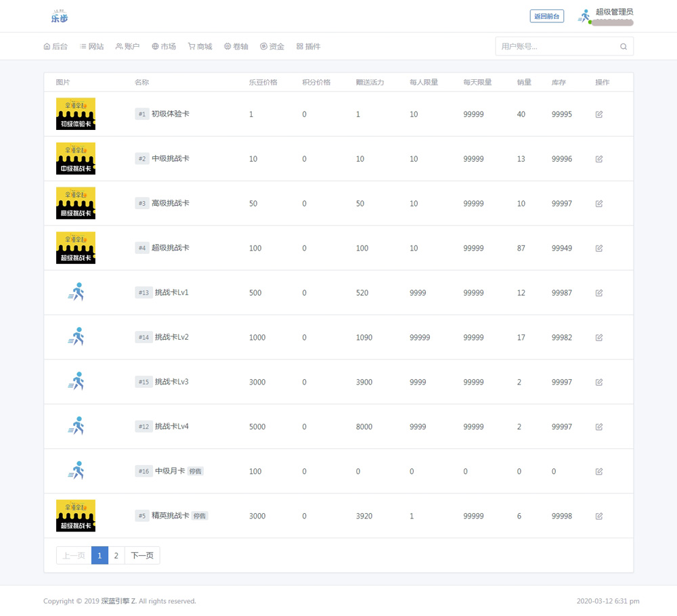Click the 中级挑战卡 product thumbnail

point(76,158)
